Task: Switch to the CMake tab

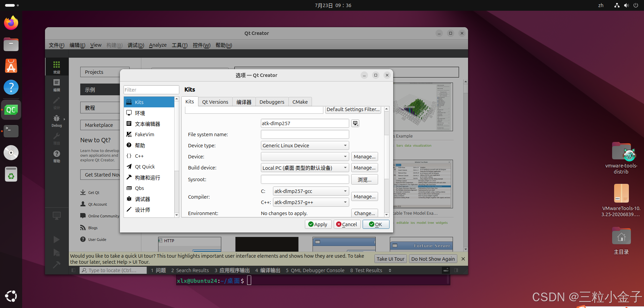Action: point(300,102)
